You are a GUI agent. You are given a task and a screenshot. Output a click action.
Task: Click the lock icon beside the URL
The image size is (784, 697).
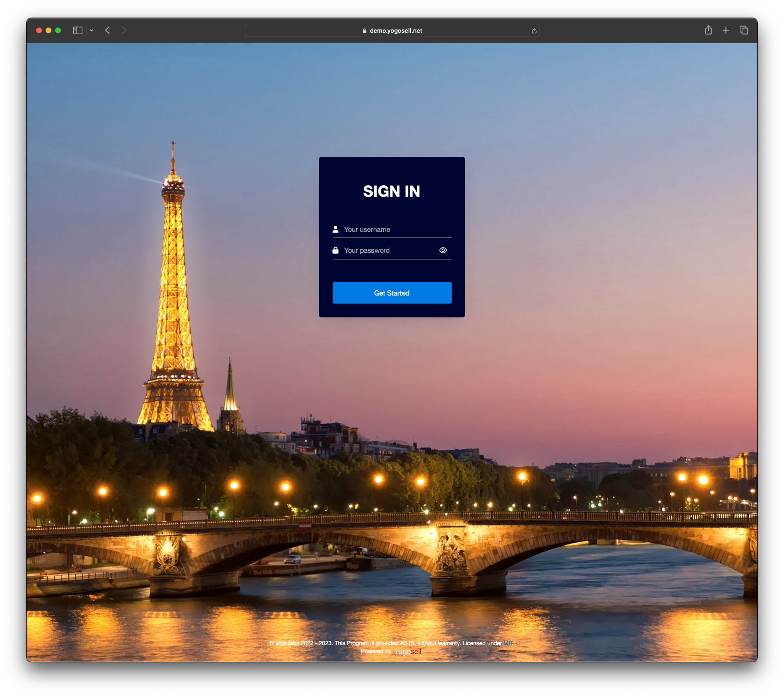364,31
